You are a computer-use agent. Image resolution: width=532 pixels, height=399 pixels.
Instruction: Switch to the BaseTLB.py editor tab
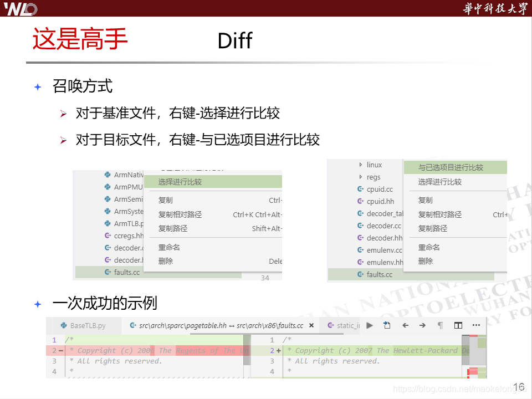[84, 326]
